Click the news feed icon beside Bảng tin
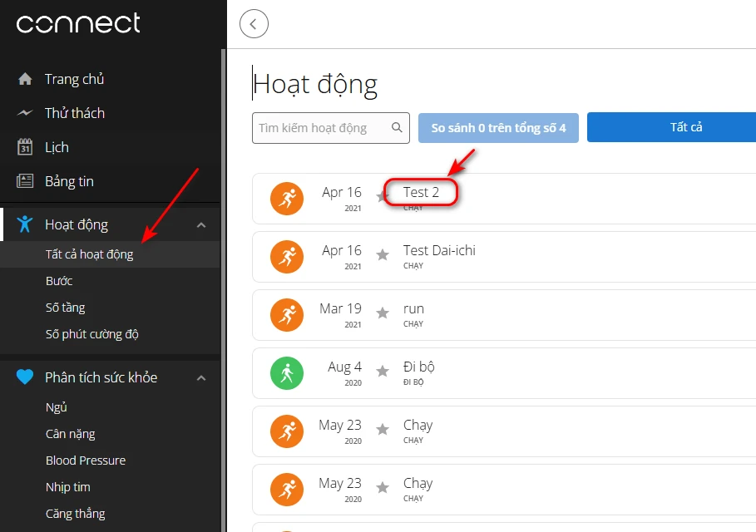 (25, 181)
